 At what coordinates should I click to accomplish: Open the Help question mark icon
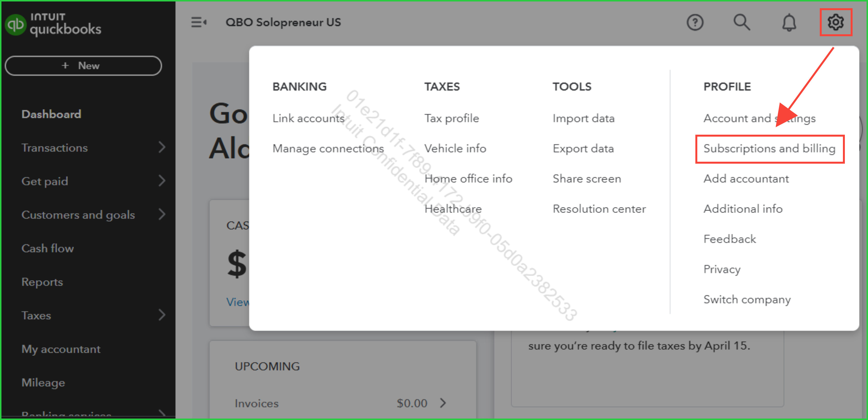[x=695, y=23]
